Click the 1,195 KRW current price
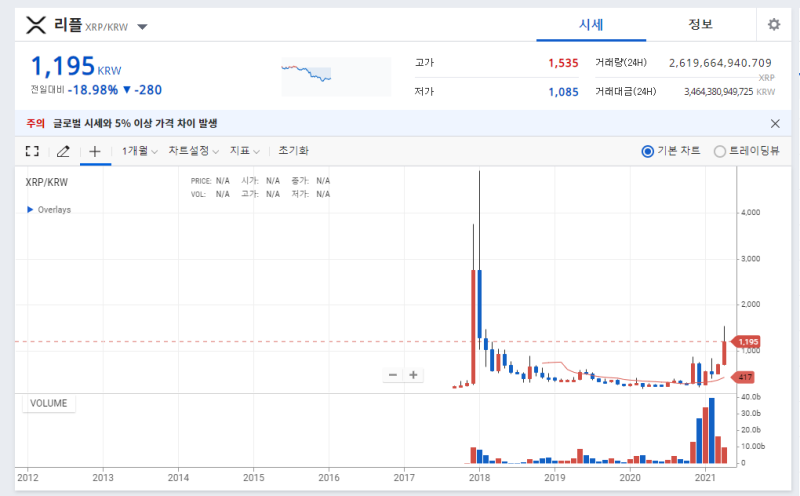Viewport: 800px width, 496px height. pos(76,66)
